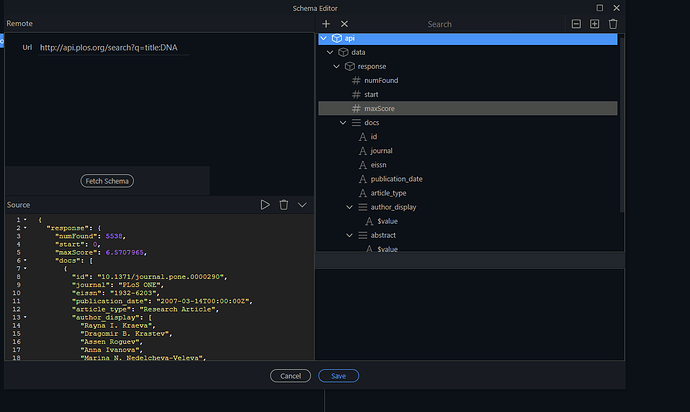Run the source with the play icon
Viewport: 690px width, 412px height.
click(265, 205)
